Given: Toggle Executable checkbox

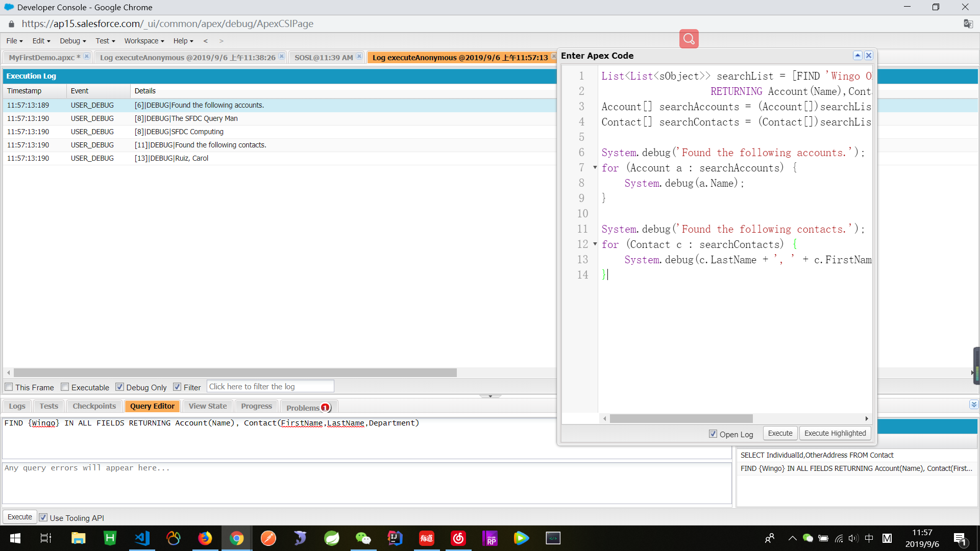Looking at the screenshot, I should (65, 387).
